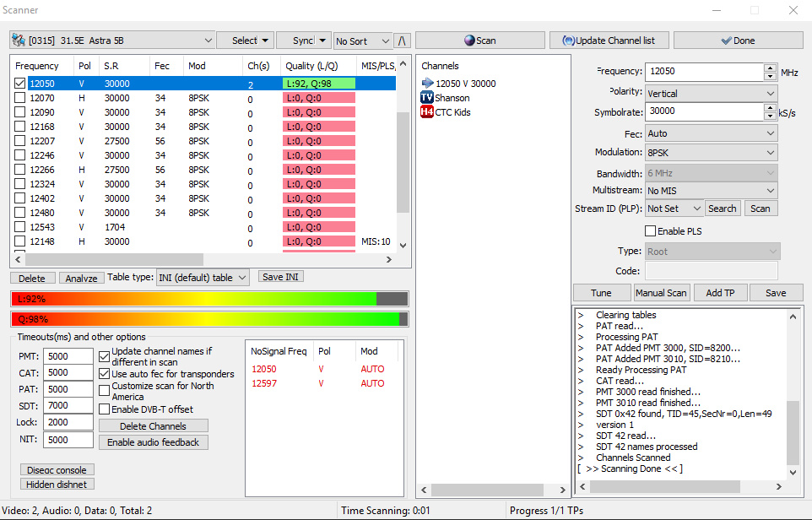
Task: Toggle Use auto fec for transponders
Action: 104,373
